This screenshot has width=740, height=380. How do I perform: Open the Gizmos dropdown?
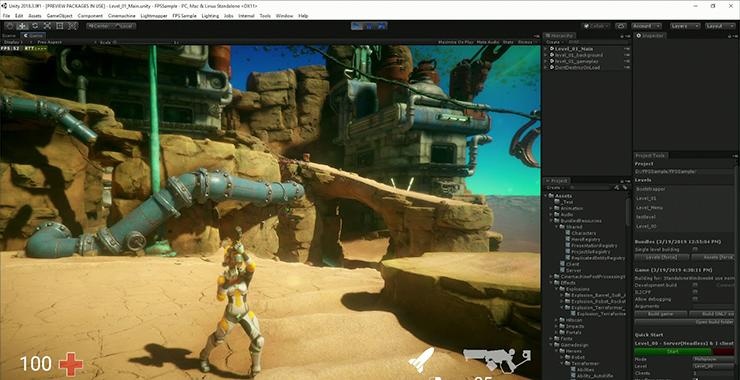527,42
